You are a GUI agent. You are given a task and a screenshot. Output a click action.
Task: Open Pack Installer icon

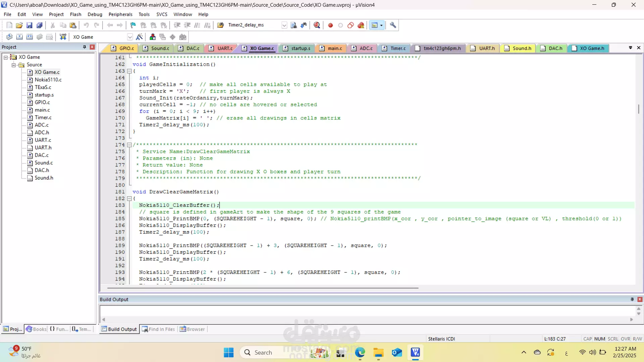(x=183, y=37)
